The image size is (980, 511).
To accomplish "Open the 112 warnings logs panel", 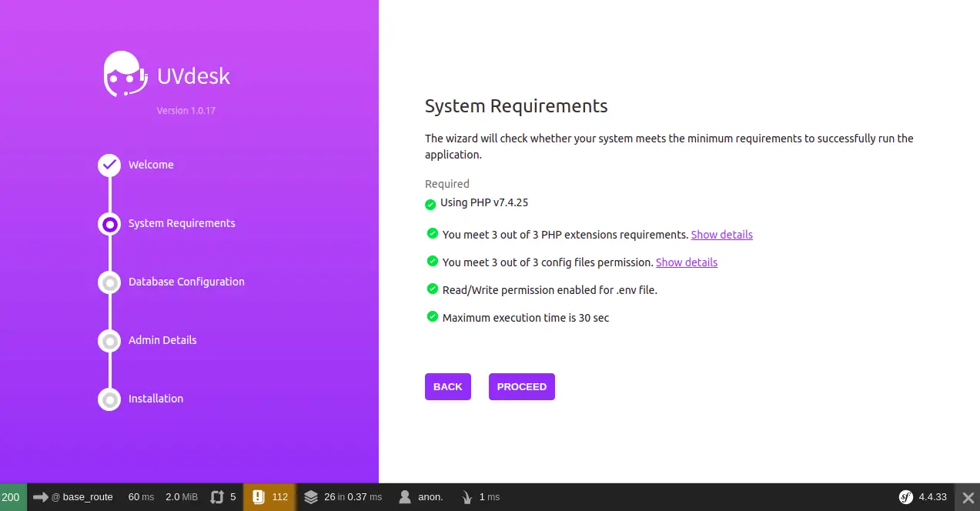I will pyautogui.click(x=269, y=497).
